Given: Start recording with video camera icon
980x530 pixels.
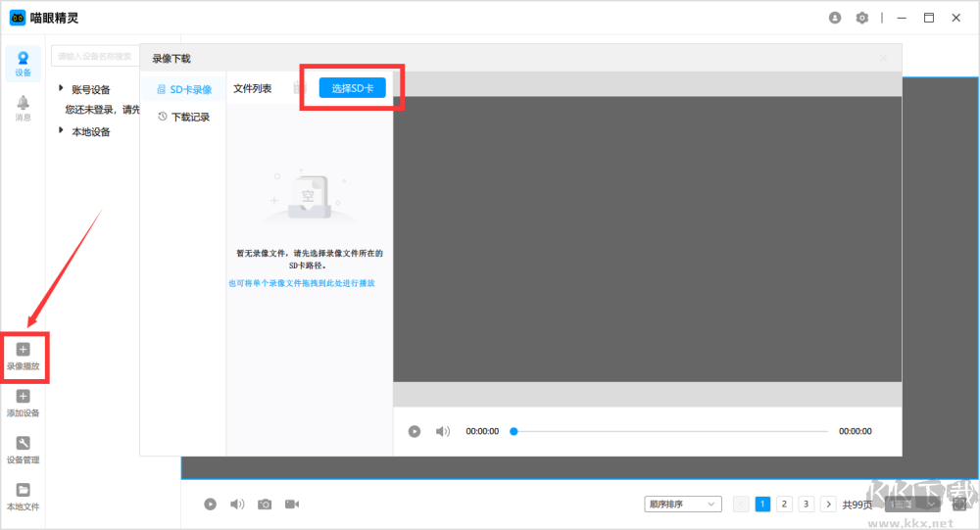Looking at the screenshot, I should pyautogui.click(x=292, y=504).
